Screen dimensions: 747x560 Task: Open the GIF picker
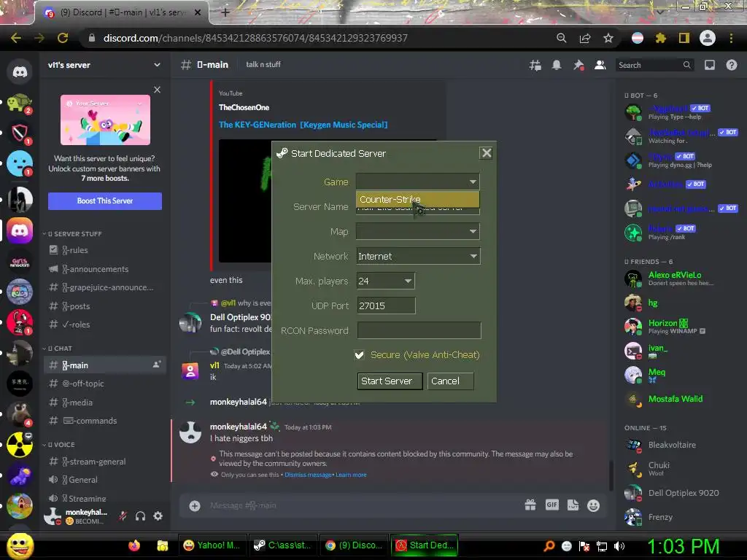tap(551, 505)
